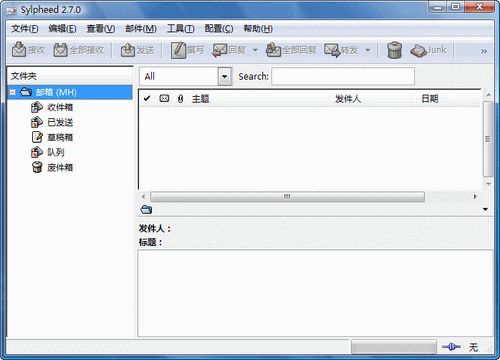The width and height of the screenshot is (500, 360).
Task: Mark message as Junk
Action: point(428,50)
